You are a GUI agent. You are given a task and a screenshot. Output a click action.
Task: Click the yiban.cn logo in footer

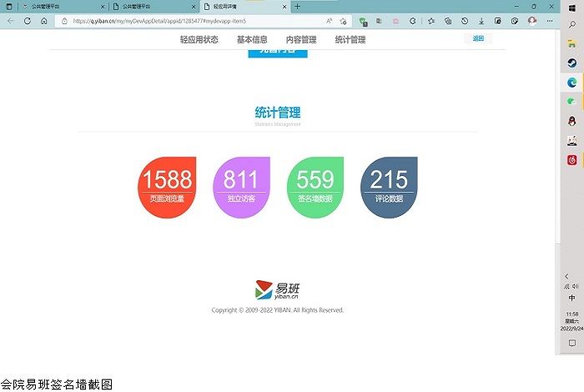pyautogui.click(x=278, y=289)
